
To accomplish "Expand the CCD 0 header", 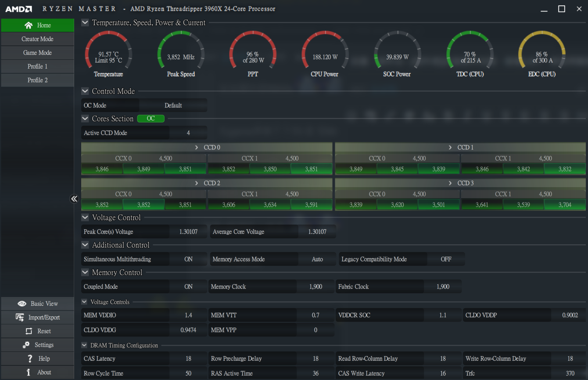I will pyautogui.click(x=207, y=147).
